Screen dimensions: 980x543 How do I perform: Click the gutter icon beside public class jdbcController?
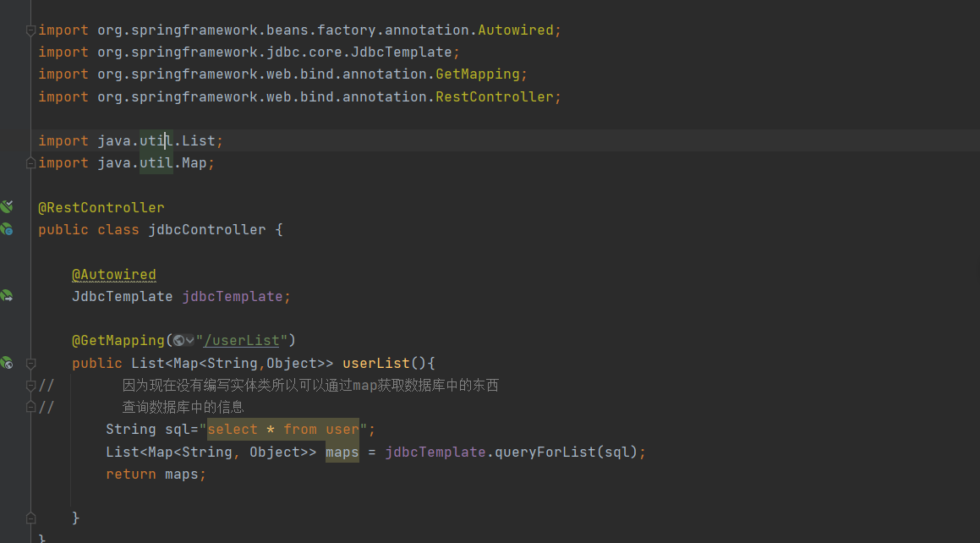[7, 229]
